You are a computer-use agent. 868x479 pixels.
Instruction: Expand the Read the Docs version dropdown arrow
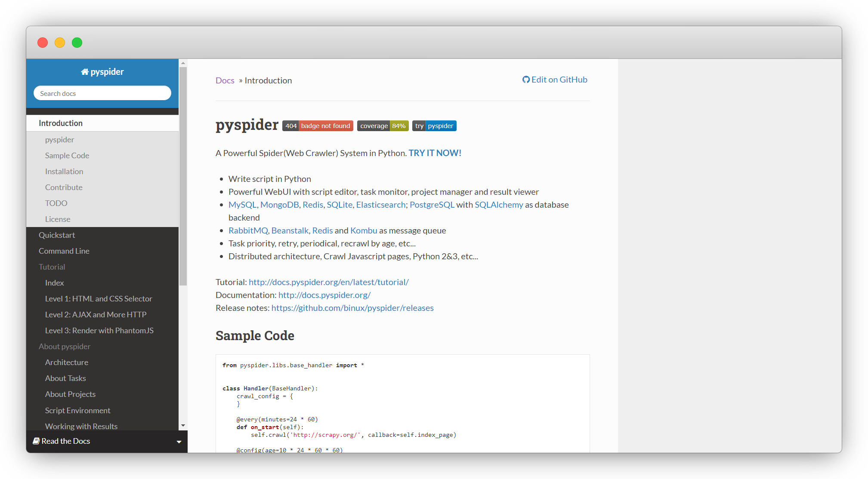pos(179,442)
